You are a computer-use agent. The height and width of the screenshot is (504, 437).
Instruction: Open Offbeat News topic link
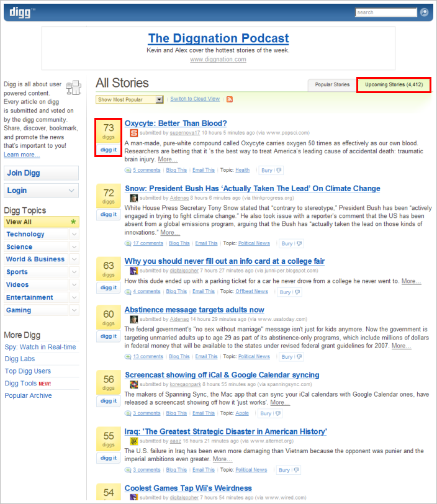pyautogui.click(x=252, y=292)
